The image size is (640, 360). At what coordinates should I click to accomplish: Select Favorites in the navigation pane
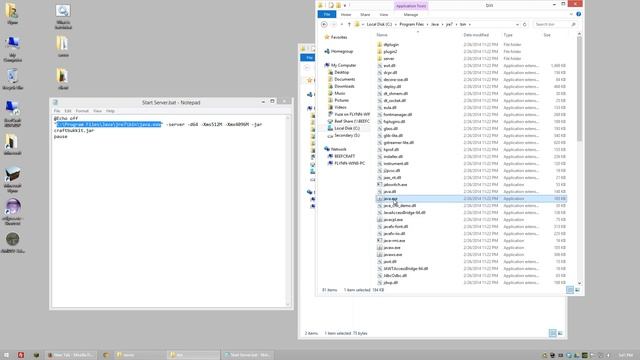(339, 37)
